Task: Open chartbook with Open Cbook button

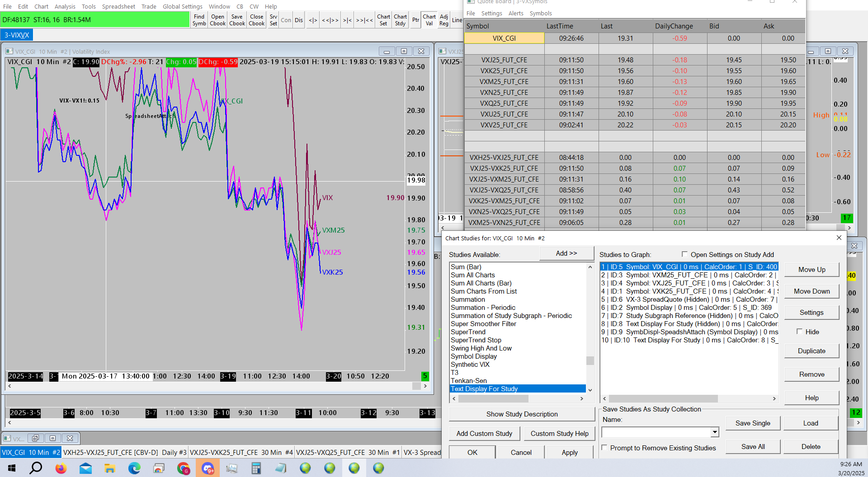Action: click(x=217, y=20)
